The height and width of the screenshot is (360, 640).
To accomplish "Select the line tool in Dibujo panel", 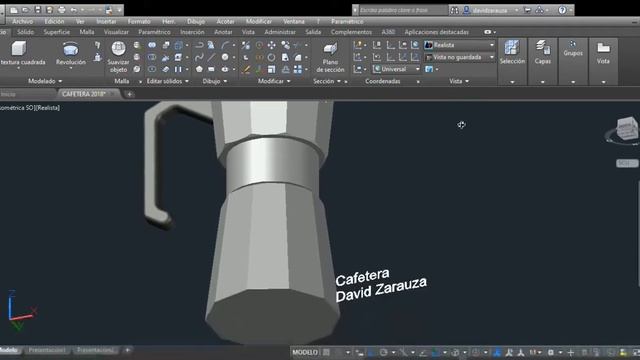I will 211,57.
